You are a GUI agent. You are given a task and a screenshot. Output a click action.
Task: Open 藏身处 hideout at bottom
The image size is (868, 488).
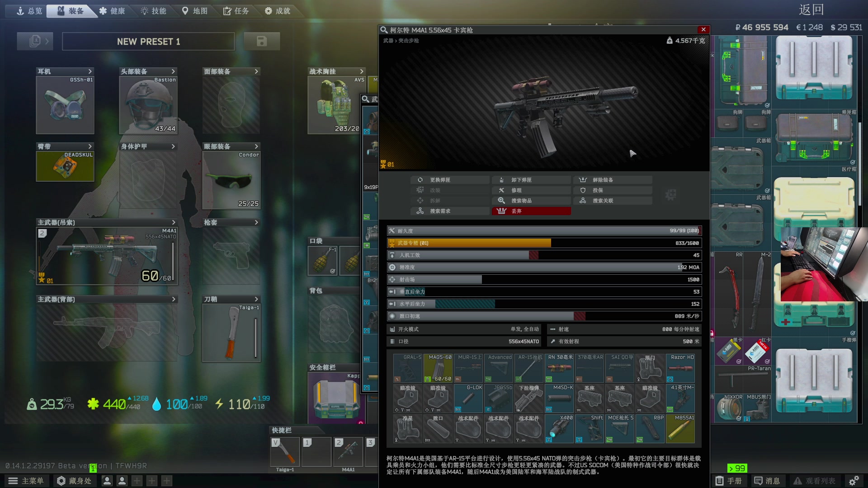(x=75, y=481)
